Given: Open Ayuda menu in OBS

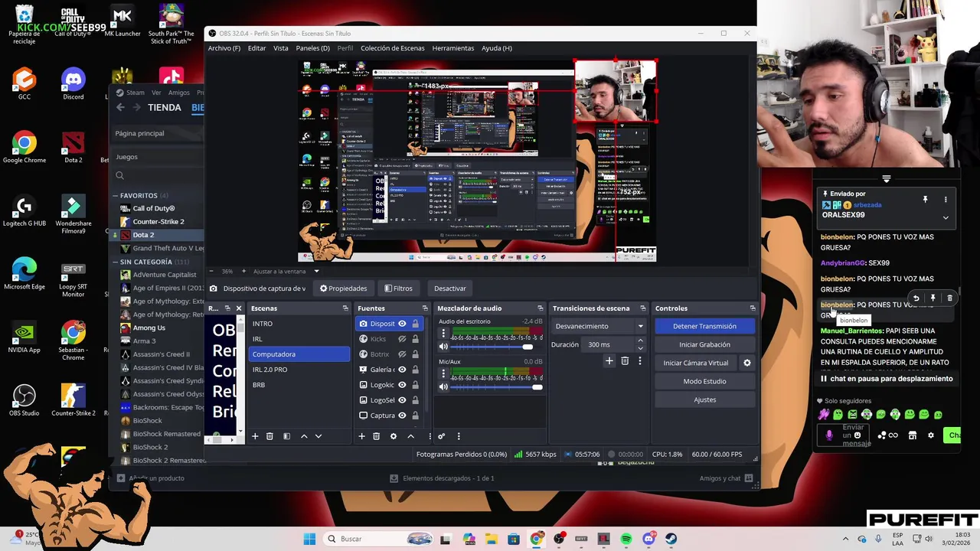Looking at the screenshot, I should pyautogui.click(x=497, y=48).
